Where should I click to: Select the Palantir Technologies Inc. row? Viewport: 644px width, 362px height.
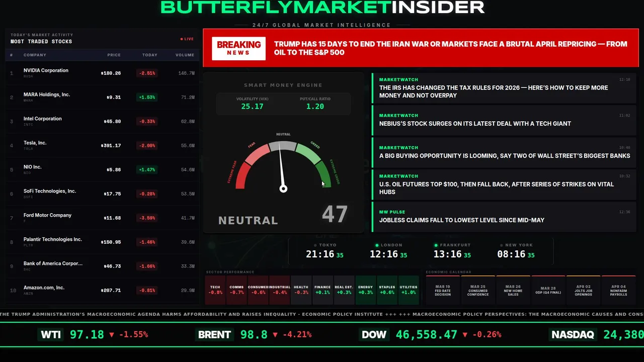103,242
